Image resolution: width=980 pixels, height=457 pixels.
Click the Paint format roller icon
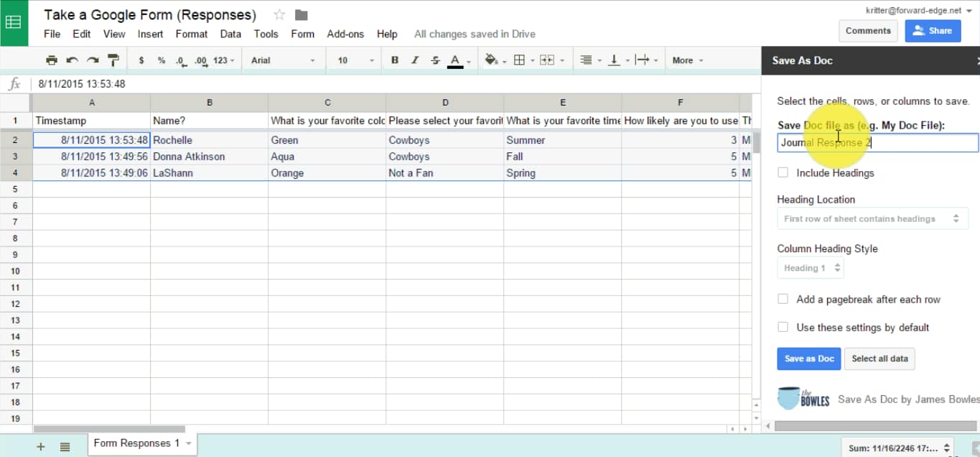pyautogui.click(x=113, y=60)
